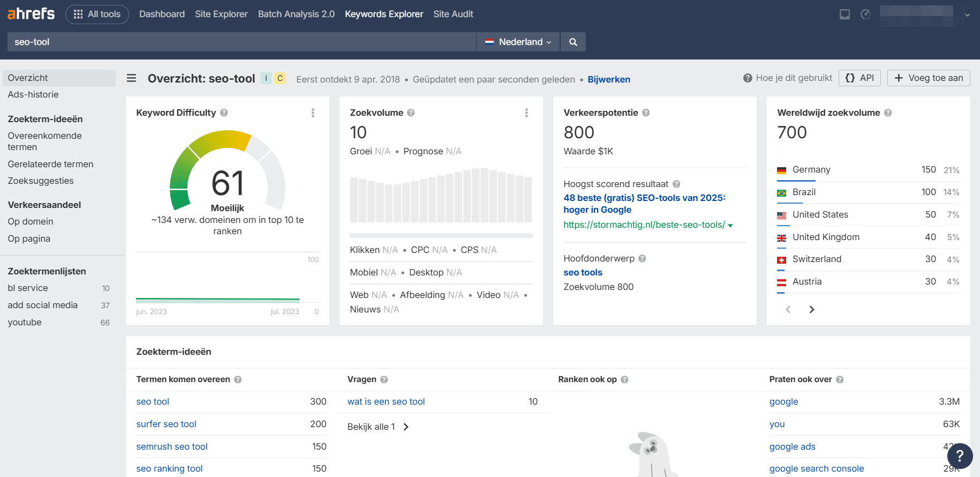
Task: Open the round help chat button
Action: coord(960,456)
